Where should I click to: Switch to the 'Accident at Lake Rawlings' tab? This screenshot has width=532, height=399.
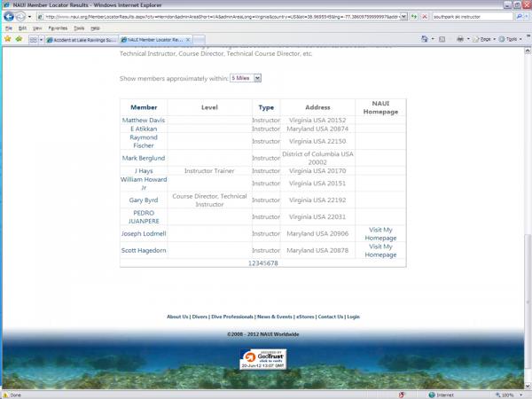click(x=82, y=40)
